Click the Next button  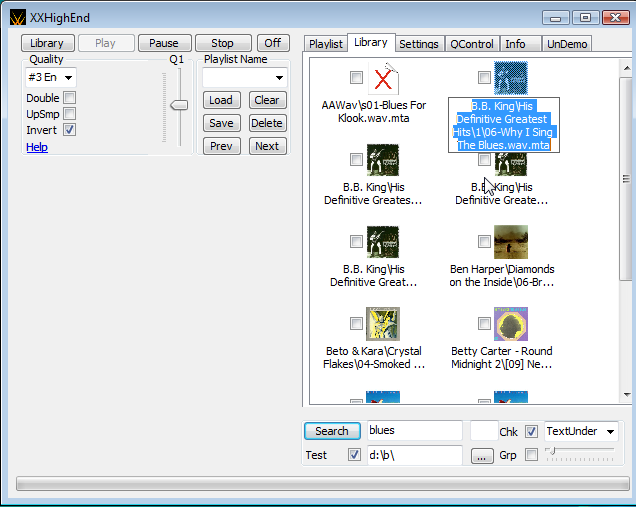click(x=267, y=146)
